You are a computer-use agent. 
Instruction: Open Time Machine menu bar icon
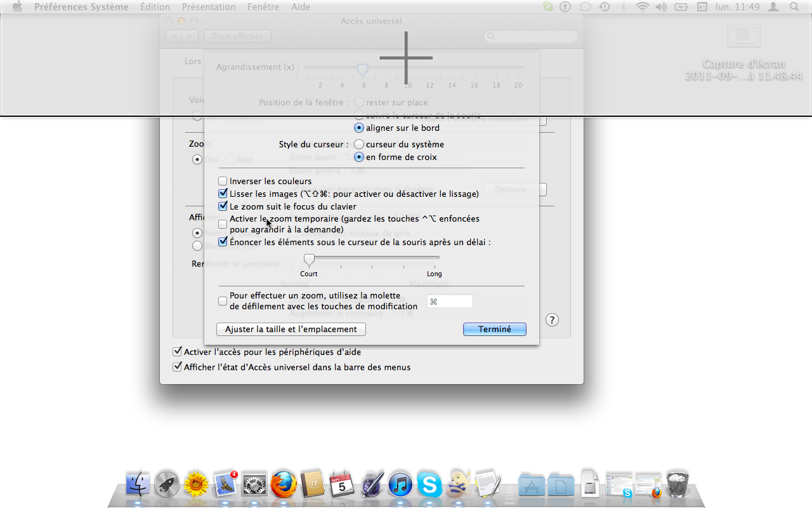click(x=605, y=7)
